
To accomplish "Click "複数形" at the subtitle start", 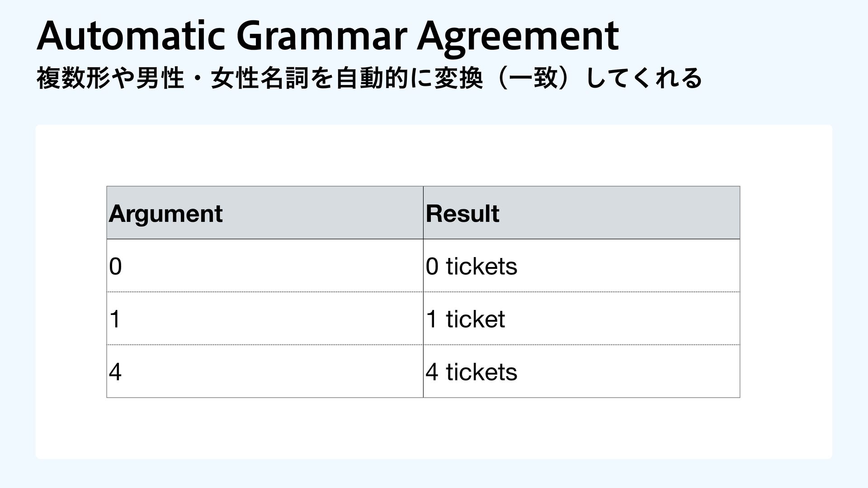I will point(73,78).
